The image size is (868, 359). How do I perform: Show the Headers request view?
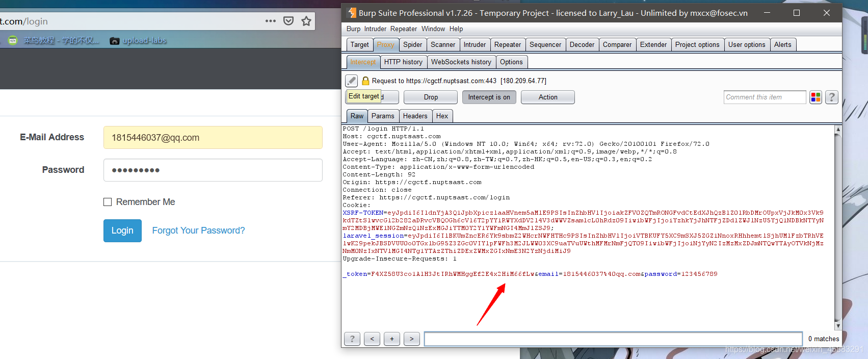(415, 116)
